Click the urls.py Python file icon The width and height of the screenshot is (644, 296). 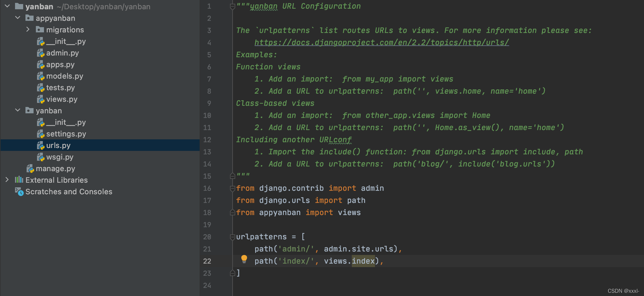[x=41, y=145]
